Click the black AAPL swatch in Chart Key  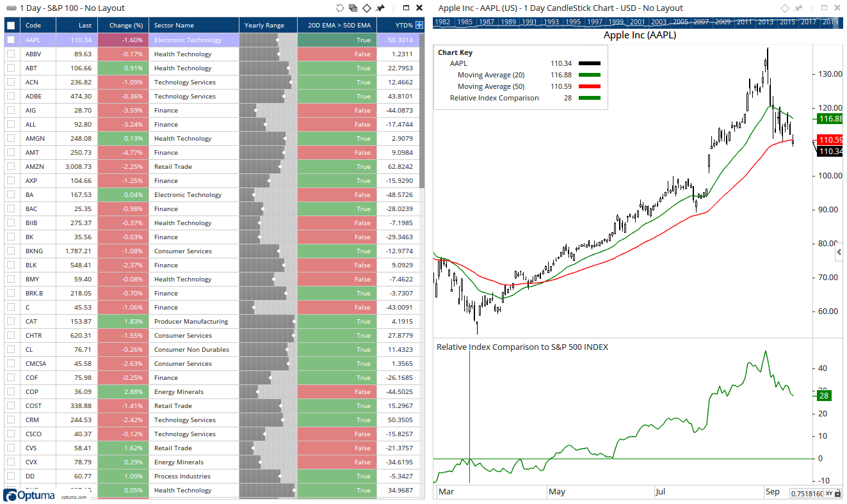pyautogui.click(x=589, y=63)
